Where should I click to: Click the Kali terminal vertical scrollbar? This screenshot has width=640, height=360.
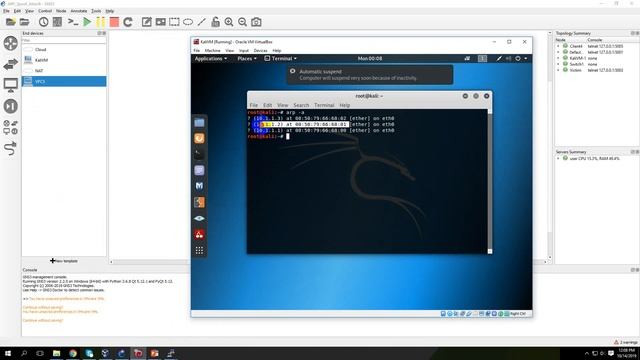490,181
